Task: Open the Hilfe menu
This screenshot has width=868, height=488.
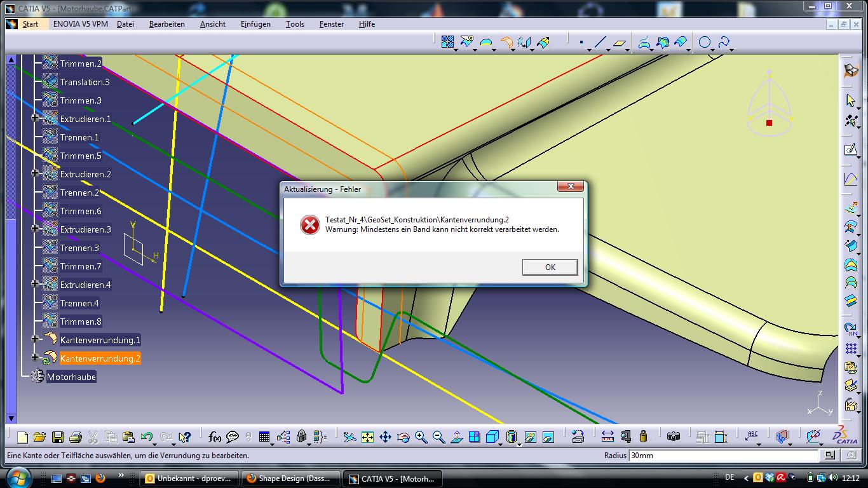Action: pos(367,24)
